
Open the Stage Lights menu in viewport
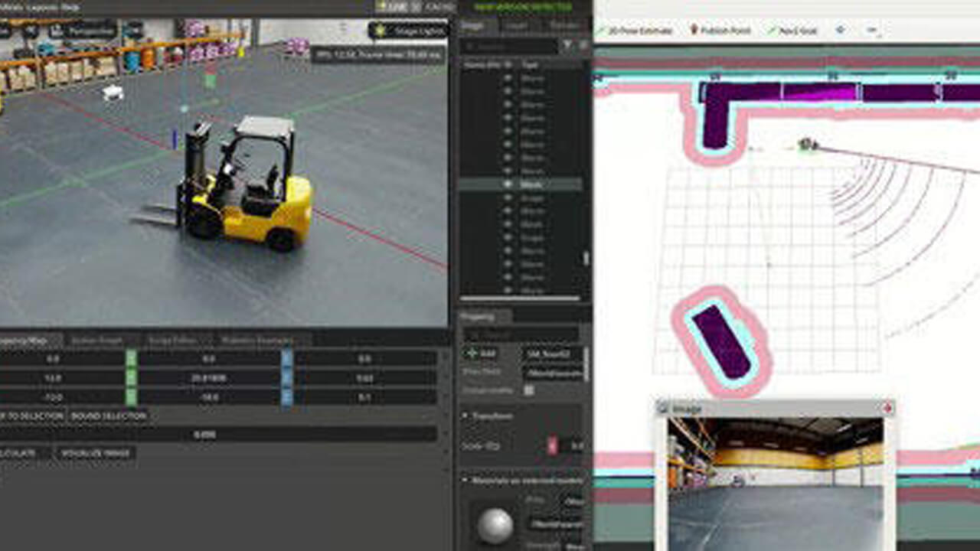coord(409,31)
